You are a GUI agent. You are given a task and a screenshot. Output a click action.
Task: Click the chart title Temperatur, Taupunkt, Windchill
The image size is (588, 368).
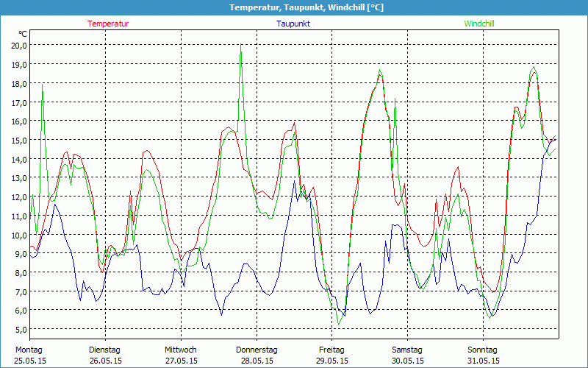coord(306,7)
